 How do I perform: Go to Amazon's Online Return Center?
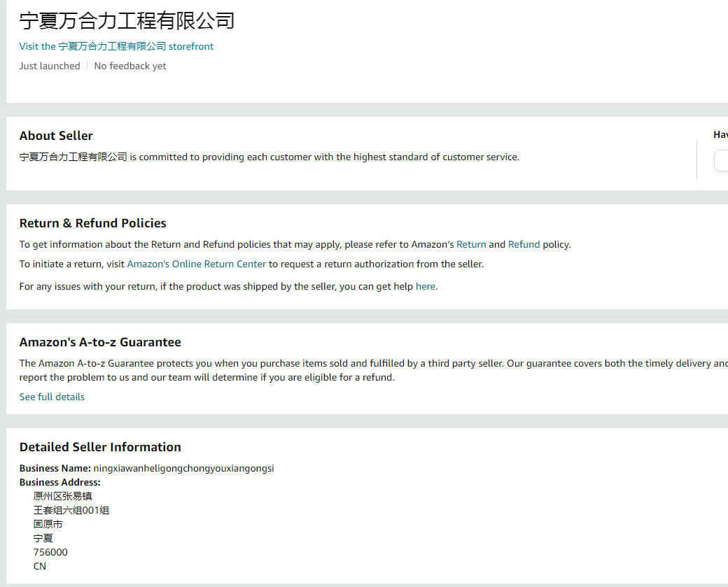tap(197, 264)
